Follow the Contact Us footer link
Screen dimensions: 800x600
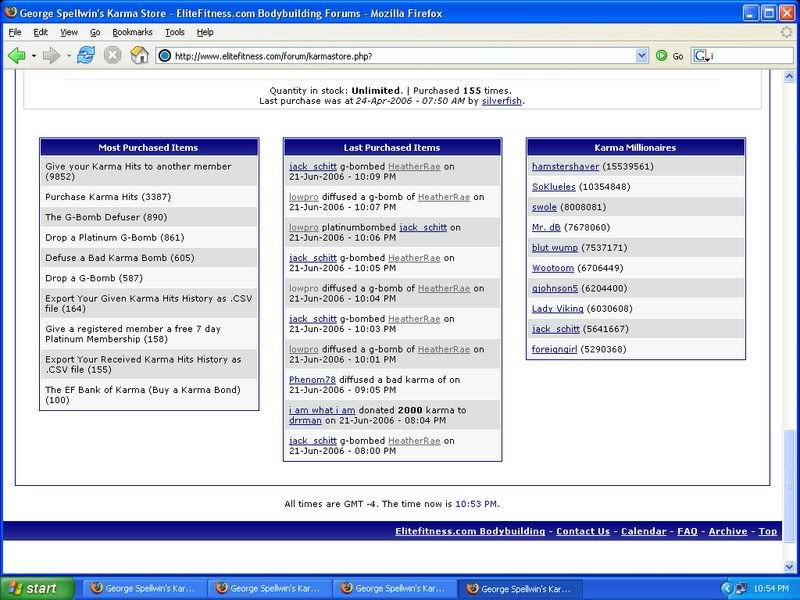tap(582, 532)
